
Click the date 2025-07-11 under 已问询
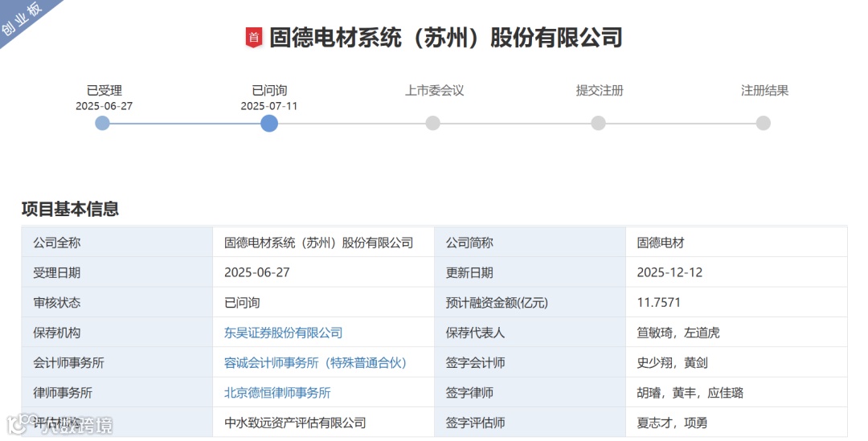[269, 106]
